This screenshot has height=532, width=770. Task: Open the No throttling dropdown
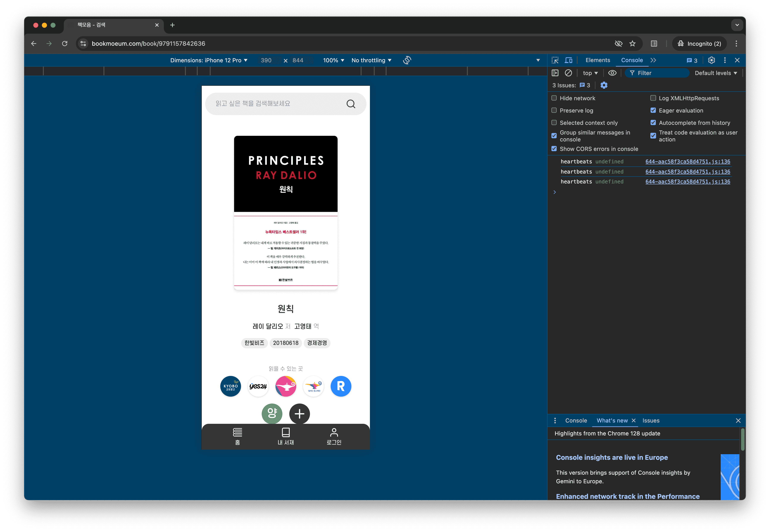tap(371, 60)
